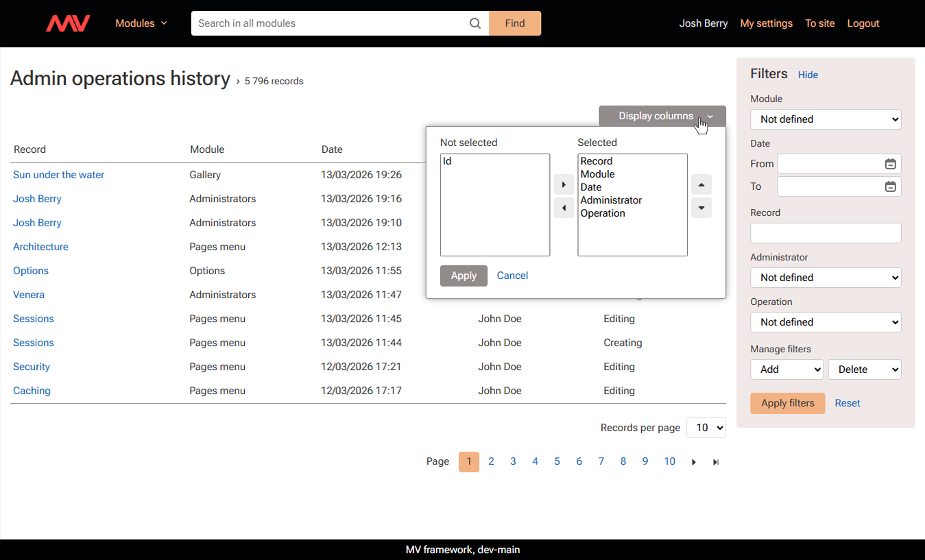925x560 pixels.
Task: Click the search magnifier icon
Action: 475,23
